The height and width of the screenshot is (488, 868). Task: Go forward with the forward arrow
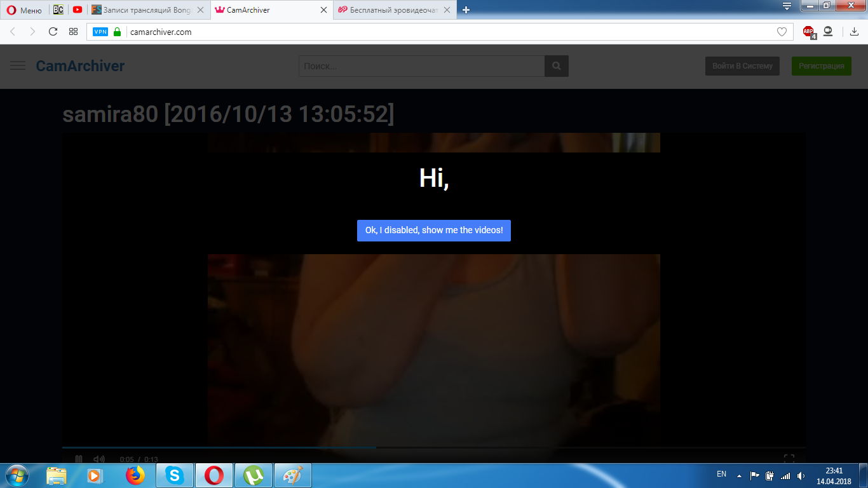pyautogui.click(x=32, y=32)
